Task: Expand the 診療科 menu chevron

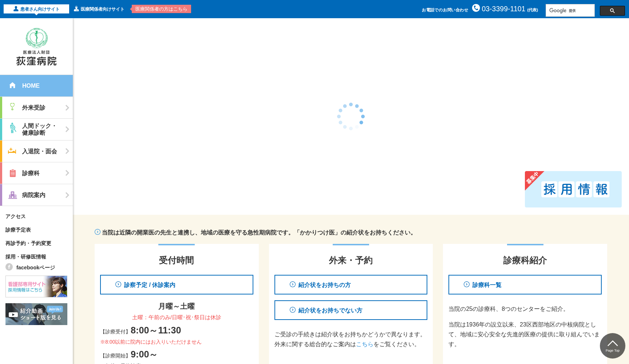Action: point(67,173)
